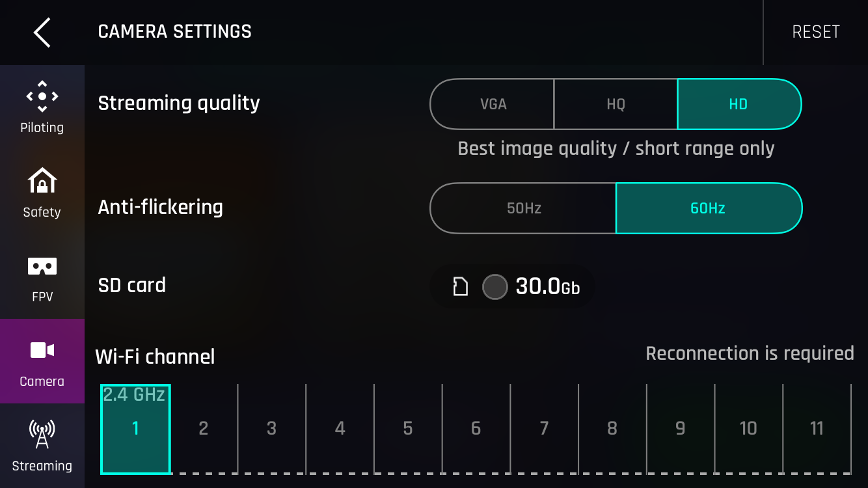Pick Wi-Fi channel 3
This screenshot has width=868, height=488.
pyautogui.click(x=271, y=428)
